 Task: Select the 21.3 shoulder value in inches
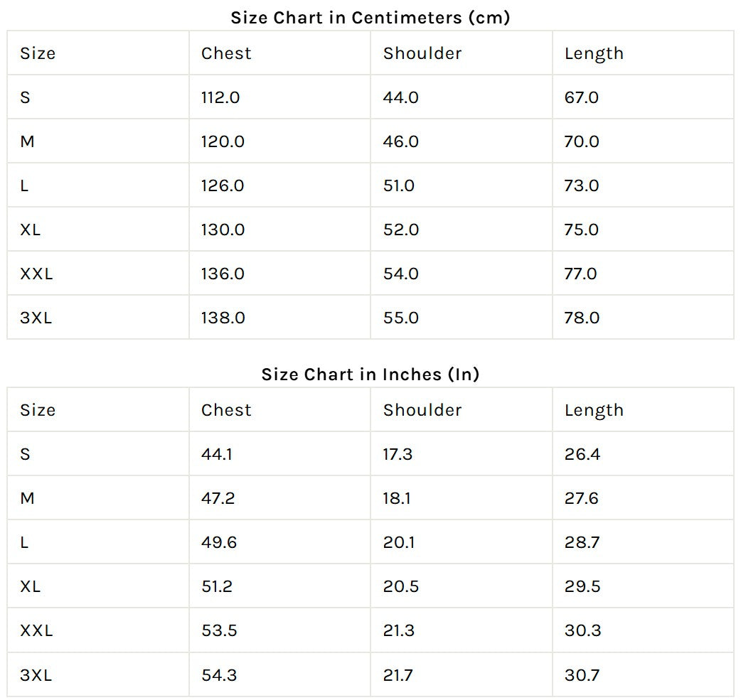pyautogui.click(x=400, y=630)
